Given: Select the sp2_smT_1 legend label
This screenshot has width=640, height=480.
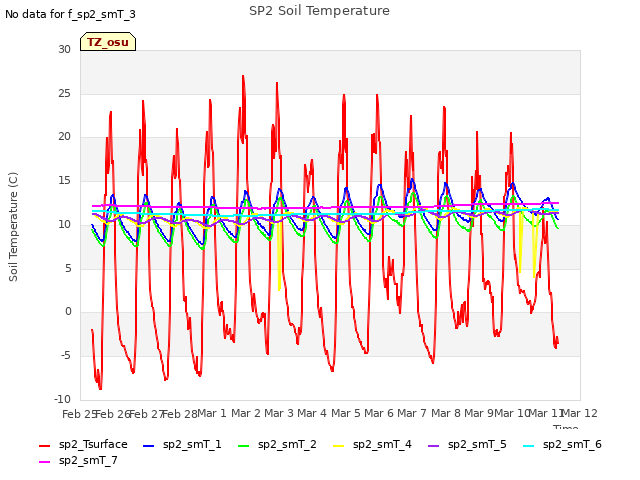Looking at the screenshot, I should pyautogui.click(x=192, y=444).
